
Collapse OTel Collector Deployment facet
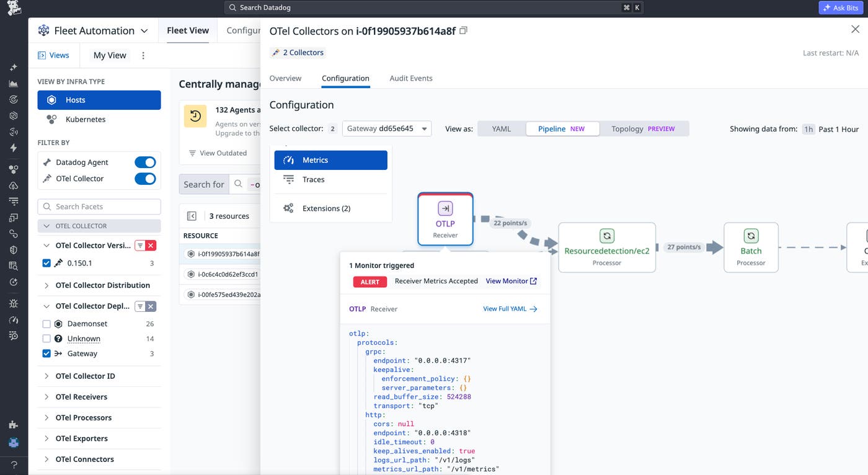coord(46,306)
